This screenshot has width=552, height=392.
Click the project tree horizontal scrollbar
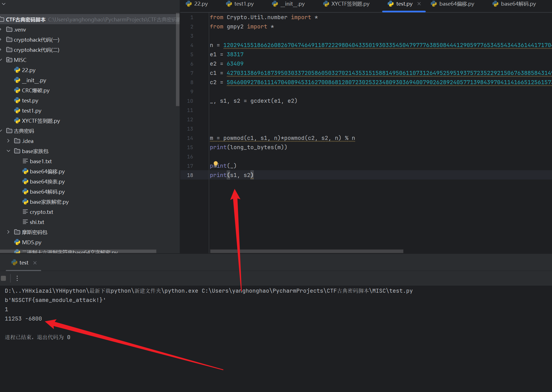click(x=78, y=251)
